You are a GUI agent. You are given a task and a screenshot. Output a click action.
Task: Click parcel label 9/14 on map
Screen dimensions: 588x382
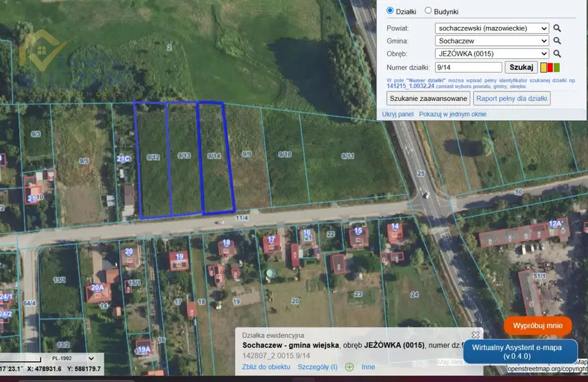(214, 156)
